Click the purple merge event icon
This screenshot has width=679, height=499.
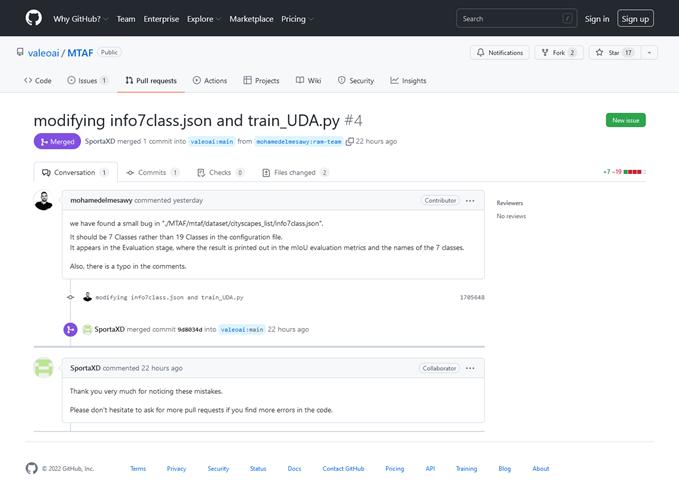point(70,330)
